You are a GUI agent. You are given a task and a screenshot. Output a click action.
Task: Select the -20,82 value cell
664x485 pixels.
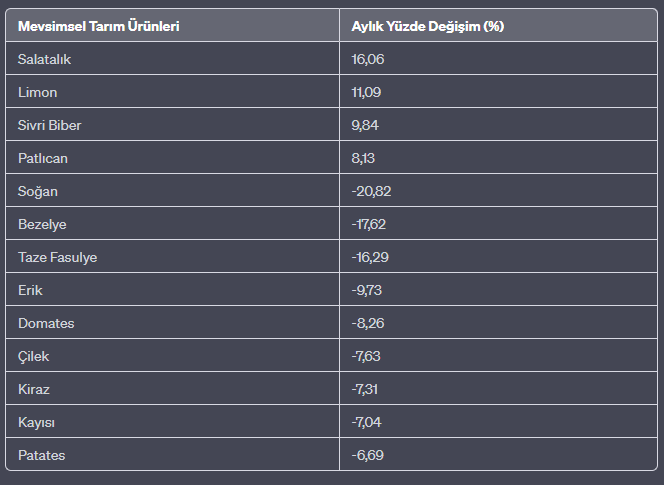[498, 191]
